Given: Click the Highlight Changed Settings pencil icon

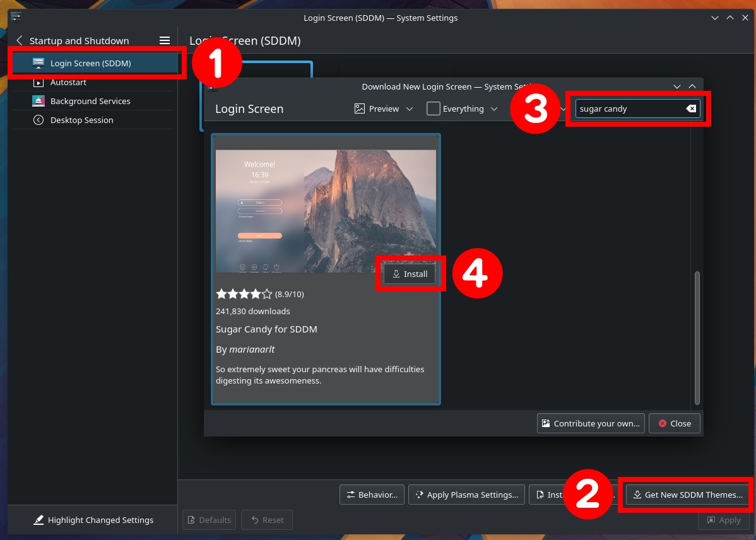Looking at the screenshot, I should [38, 520].
